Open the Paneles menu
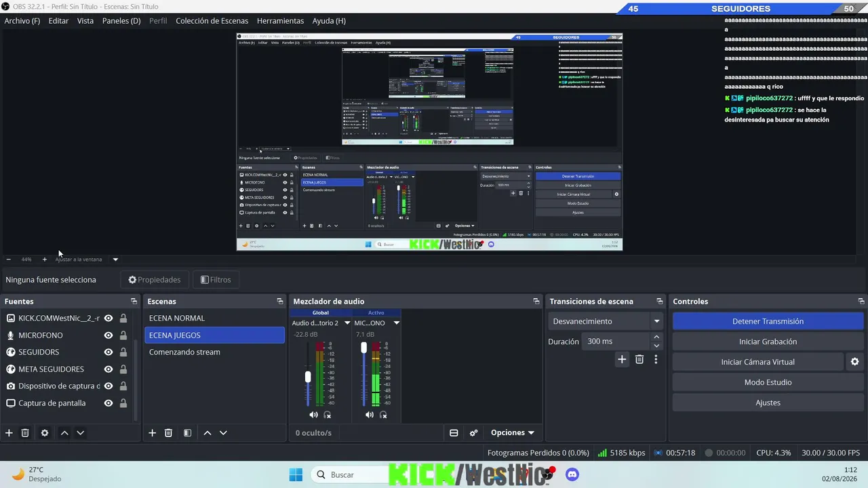Viewport: 868px width, 488px height. click(x=121, y=21)
